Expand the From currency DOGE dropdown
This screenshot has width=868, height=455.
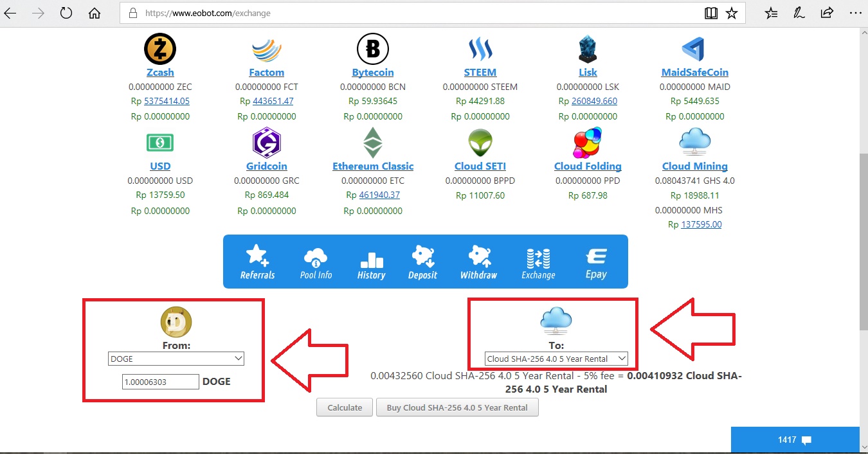click(176, 359)
